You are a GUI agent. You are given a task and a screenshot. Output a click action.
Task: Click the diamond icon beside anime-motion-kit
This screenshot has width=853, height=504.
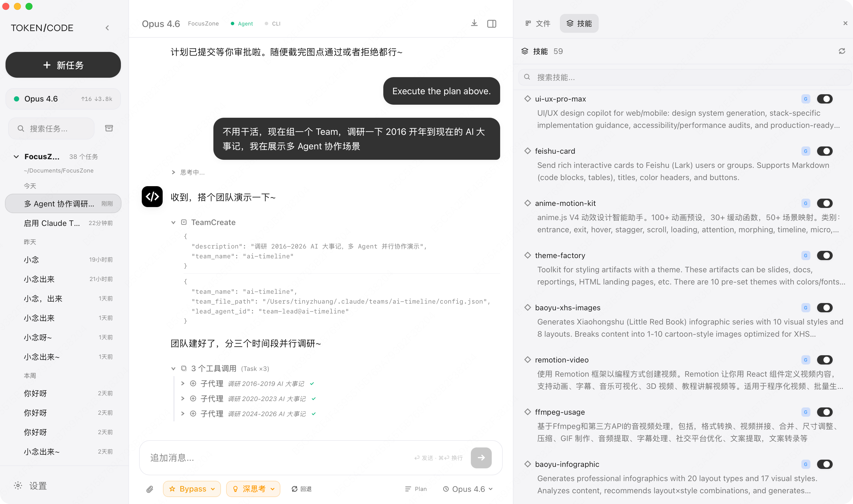tap(527, 203)
